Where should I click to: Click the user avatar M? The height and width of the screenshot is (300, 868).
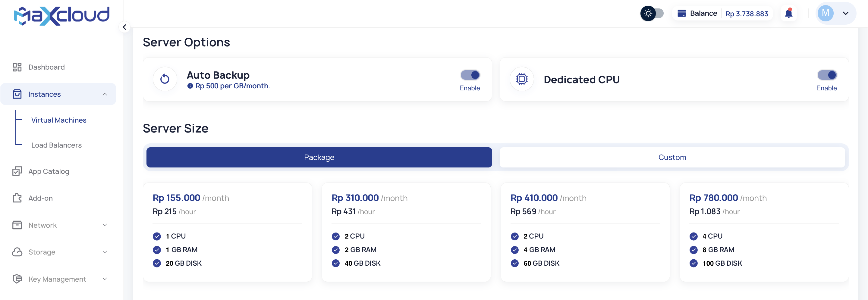click(x=825, y=13)
